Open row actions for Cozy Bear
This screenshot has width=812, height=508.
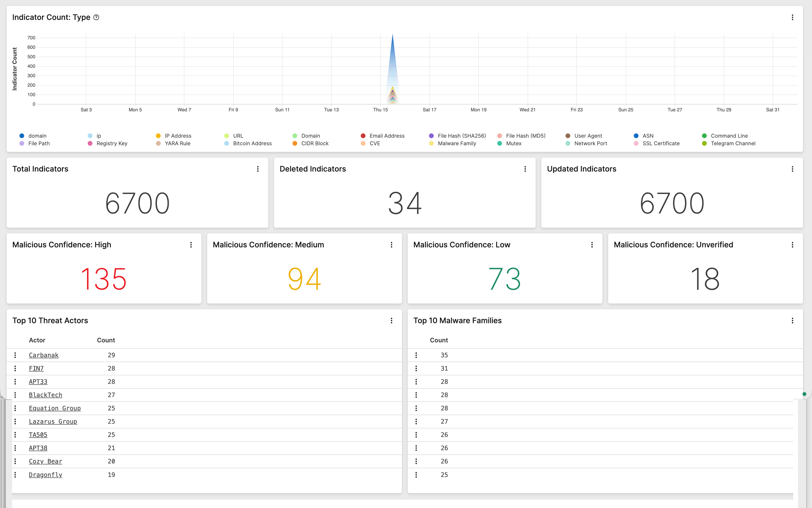[x=15, y=461]
